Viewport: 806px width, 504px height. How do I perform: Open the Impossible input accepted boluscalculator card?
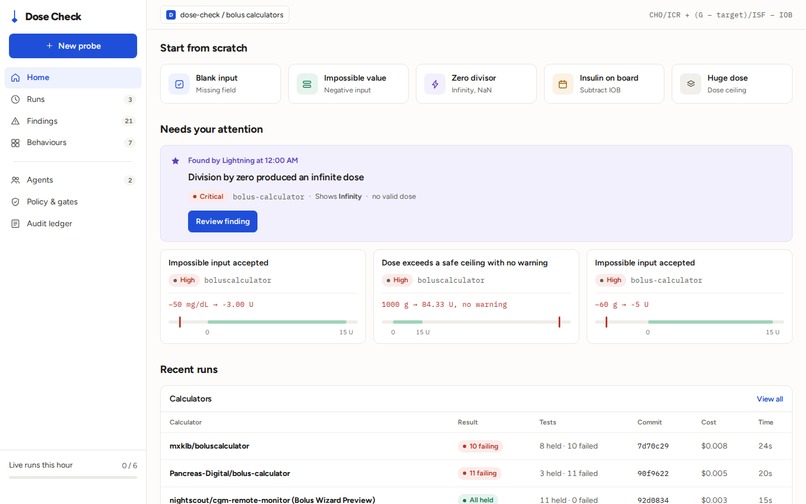pyautogui.click(x=263, y=296)
